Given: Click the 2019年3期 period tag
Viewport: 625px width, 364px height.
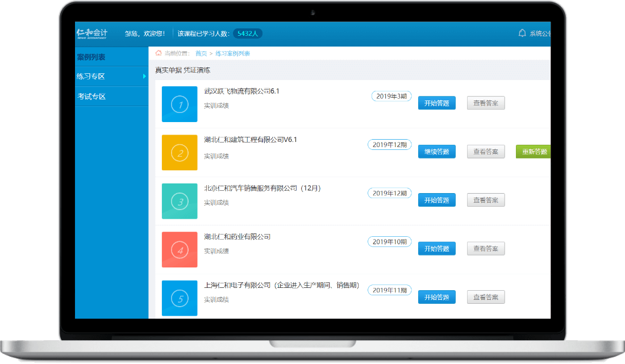Looking at the screenshot, I should (391, 97).
